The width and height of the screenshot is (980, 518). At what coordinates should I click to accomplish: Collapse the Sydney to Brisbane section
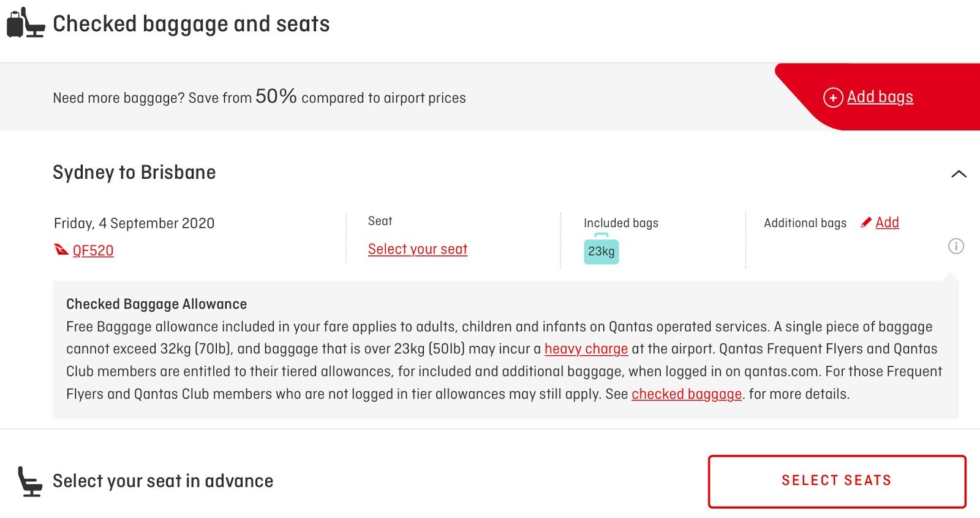tap(959, 174)
